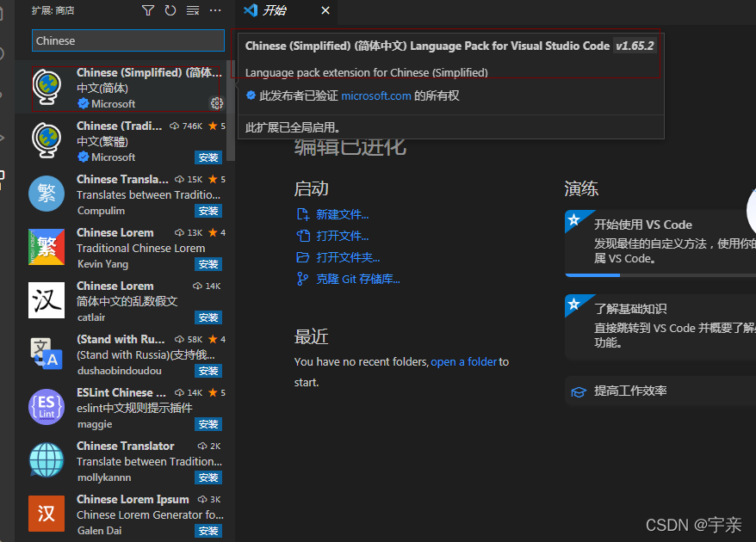Viewport: 756px width, 542px height.
Task: Open the Chinese Translation extension icon
Action: tap(46, 194)
